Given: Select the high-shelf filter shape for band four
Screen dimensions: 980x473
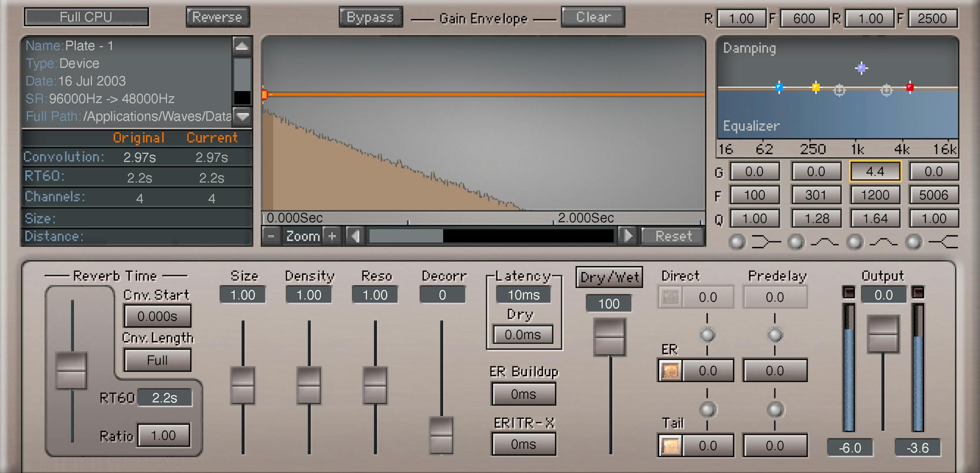Looking at the screenshot, I should [x=944, y=242].
